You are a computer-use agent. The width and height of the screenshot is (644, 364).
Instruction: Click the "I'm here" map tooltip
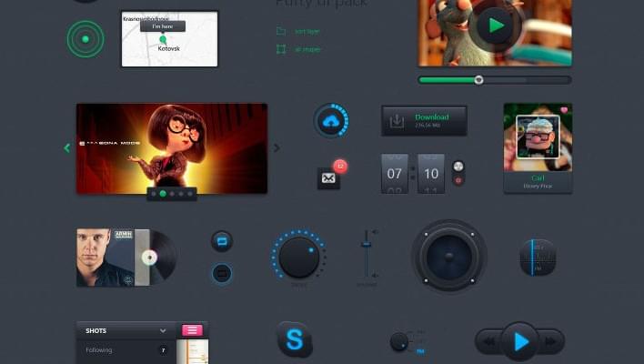click(x=163, y=26)
